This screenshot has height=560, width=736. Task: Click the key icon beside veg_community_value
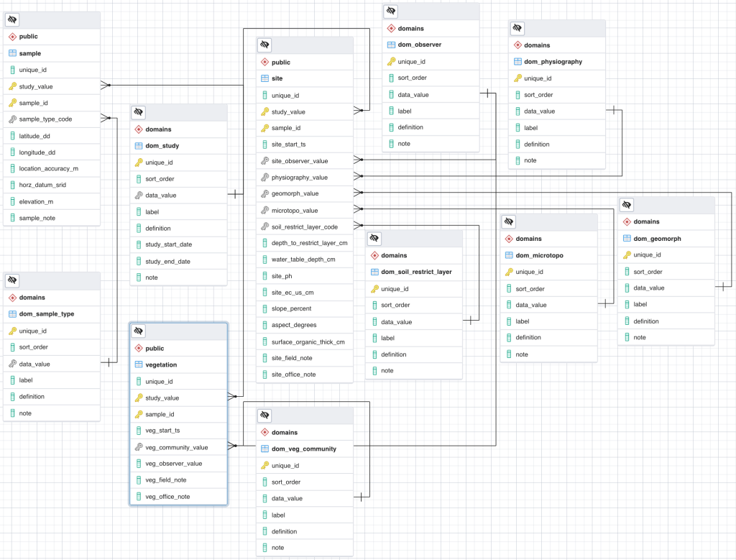[139, 447]
